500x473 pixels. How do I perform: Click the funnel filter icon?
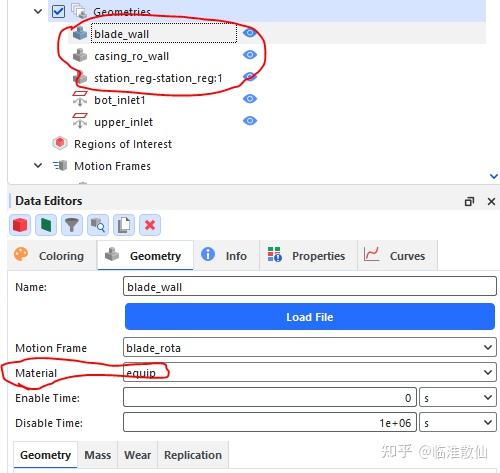72,225
